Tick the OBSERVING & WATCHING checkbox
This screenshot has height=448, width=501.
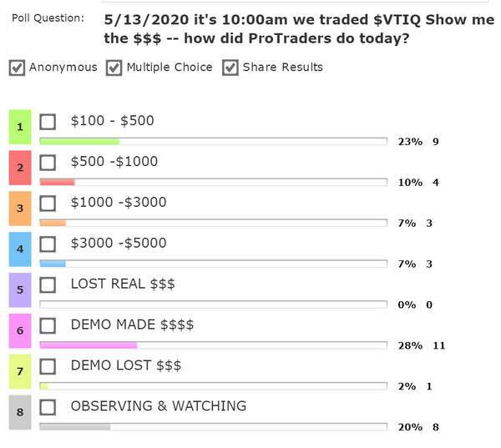(48, 407)
